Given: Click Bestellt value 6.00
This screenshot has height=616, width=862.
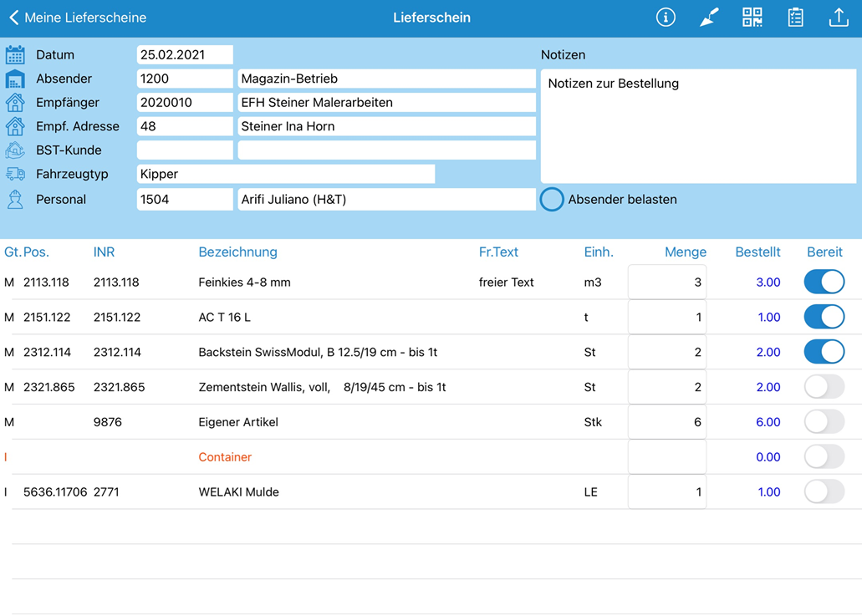Looking at the screenshot, I should click(768, 422).
